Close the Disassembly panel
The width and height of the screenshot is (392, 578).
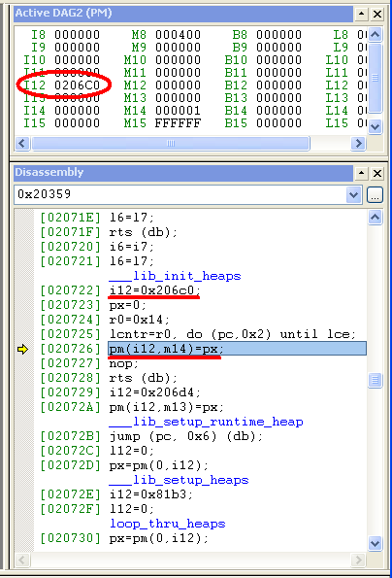pos(377,173)
